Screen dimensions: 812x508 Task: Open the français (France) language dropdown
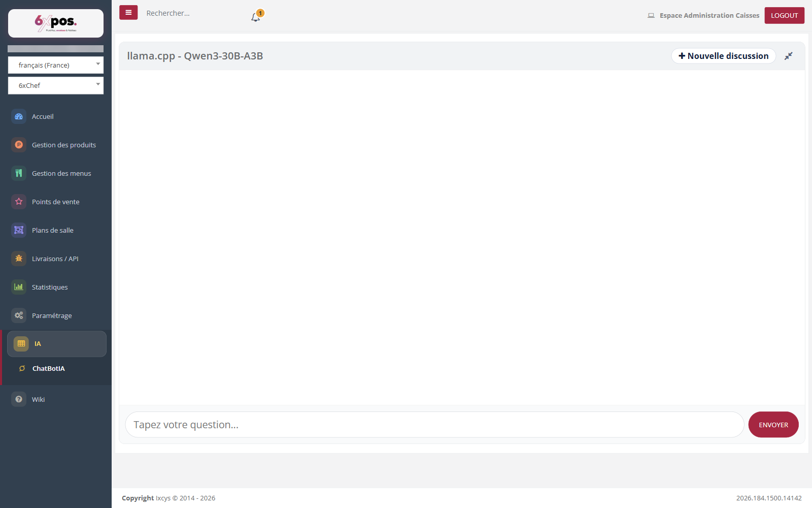(x=56, y=65)
